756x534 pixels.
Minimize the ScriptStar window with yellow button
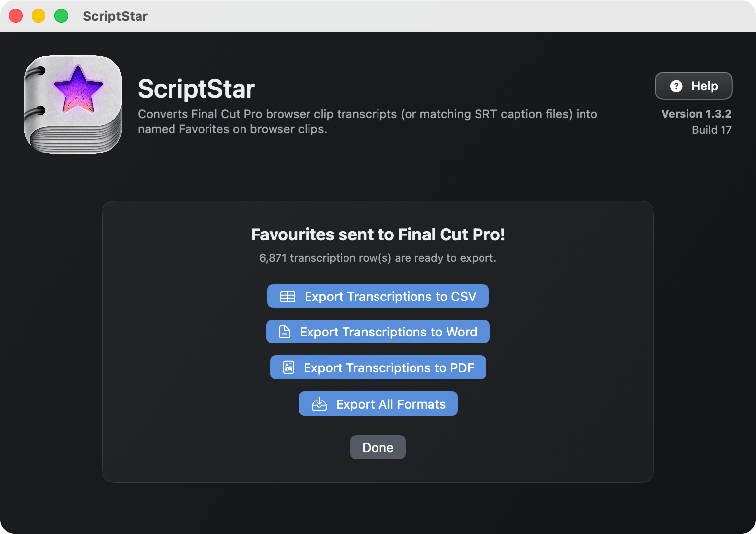tap(38, 16)
